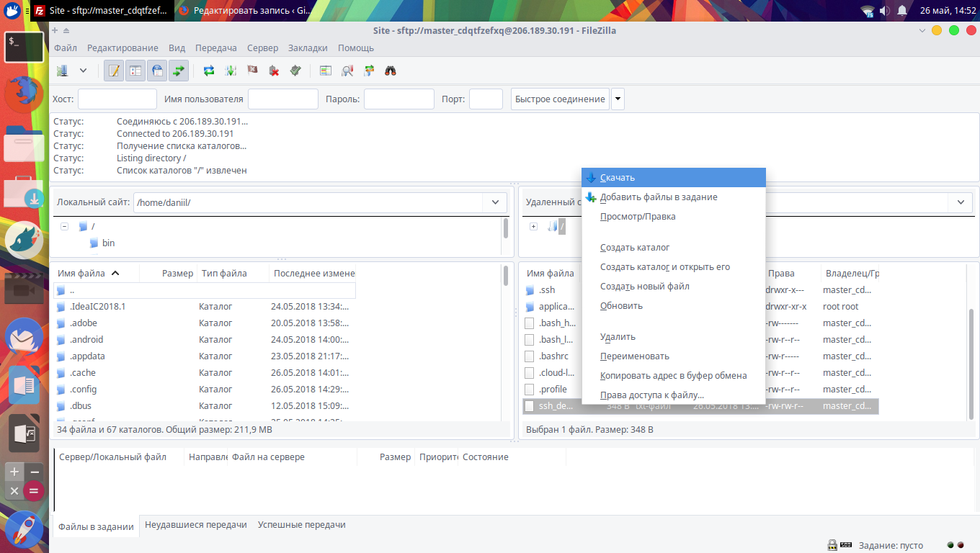Toggle synchronized browsing toolbar button
The width and height of the screenshot is (980, 553).
[369, 71]
